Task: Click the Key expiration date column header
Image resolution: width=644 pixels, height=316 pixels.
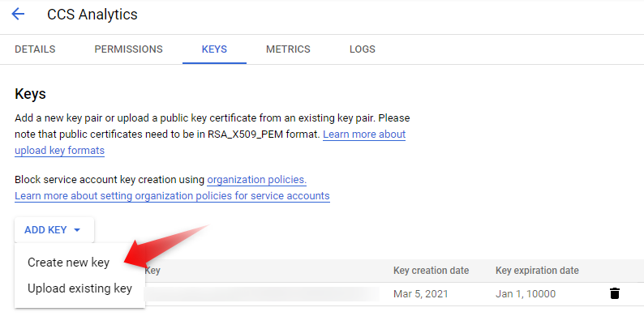Action: 537,271
